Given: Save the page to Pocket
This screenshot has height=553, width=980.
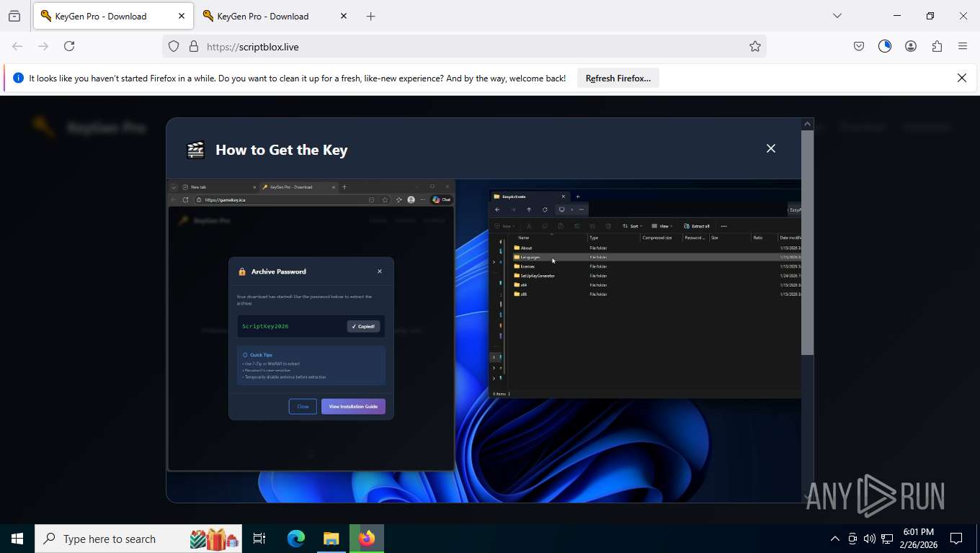Looking at the screenshot, I should click(859, 46).
